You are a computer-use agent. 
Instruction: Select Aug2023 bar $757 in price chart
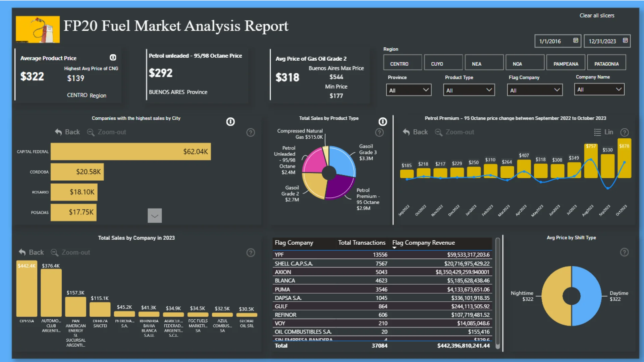[591, 161]
